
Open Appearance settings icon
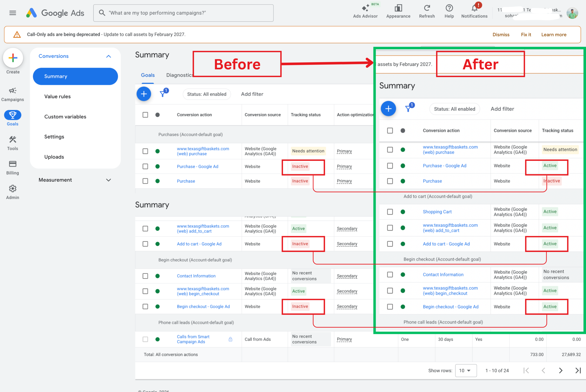click(398, 8)
